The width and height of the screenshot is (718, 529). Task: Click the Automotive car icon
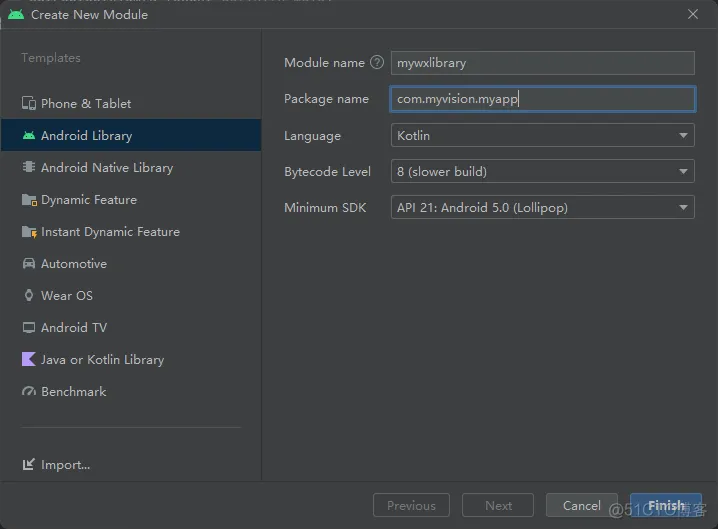coord(29,263)
